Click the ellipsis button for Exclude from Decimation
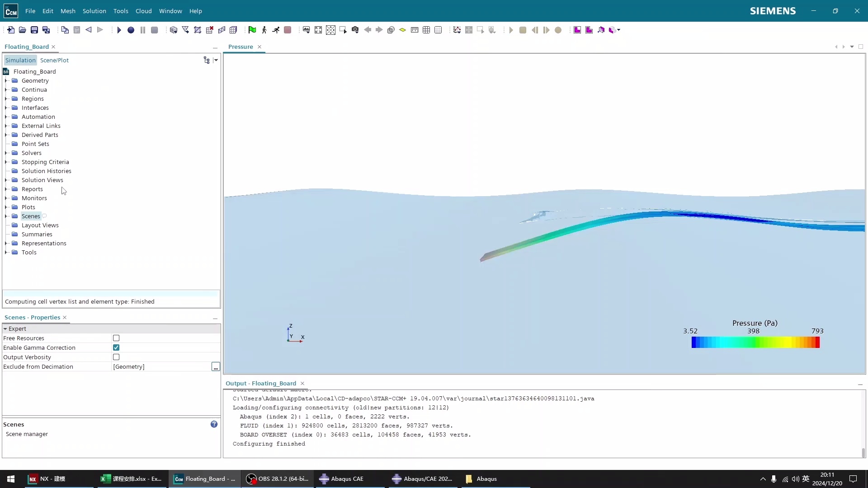Viewport: 868px width, 488px height. [216, 366]
